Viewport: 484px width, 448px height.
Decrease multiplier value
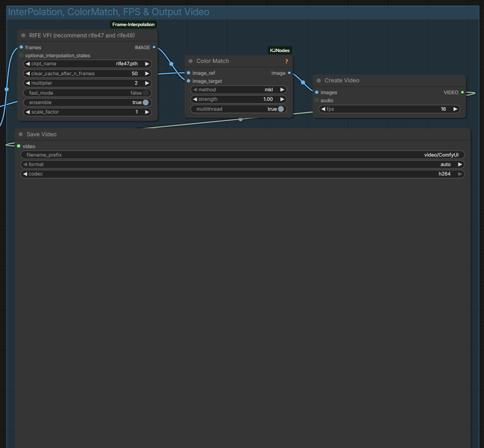pyautogui.click(x=28, y=83)
